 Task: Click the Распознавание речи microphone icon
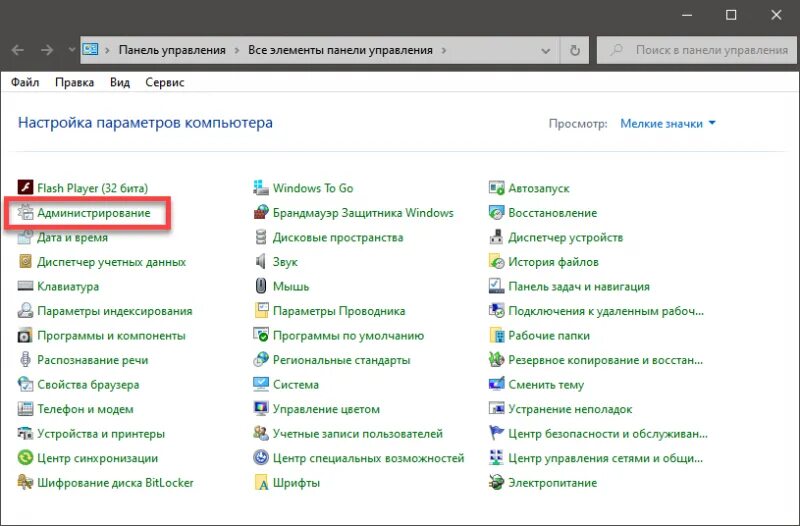click(25, 360)
